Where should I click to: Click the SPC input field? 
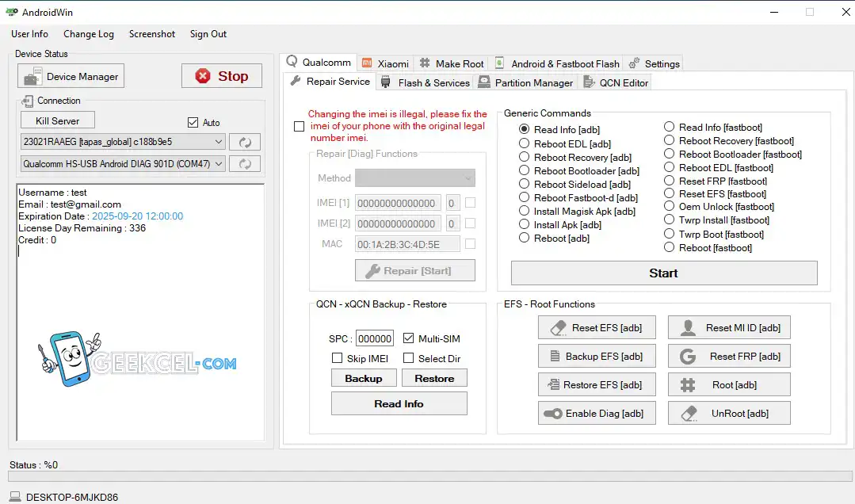[x=374, y=338]
